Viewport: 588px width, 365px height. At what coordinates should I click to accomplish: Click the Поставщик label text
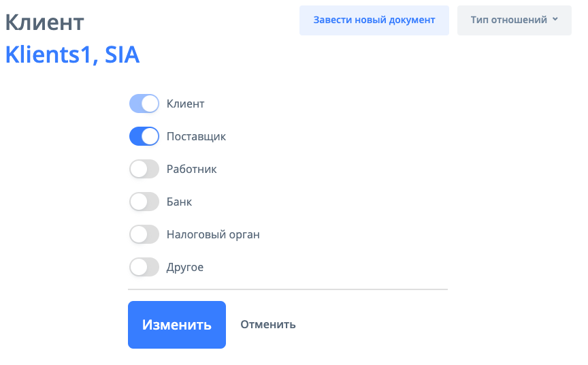click(196, 137)
